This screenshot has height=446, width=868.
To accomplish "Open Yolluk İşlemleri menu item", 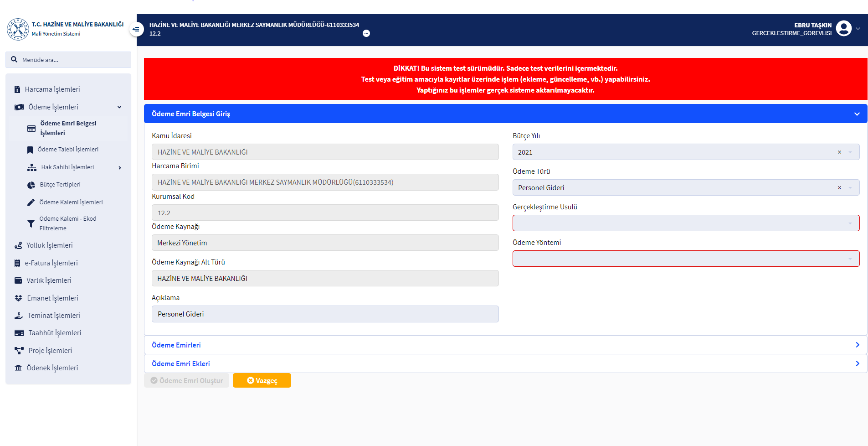I will coord(49,245).
